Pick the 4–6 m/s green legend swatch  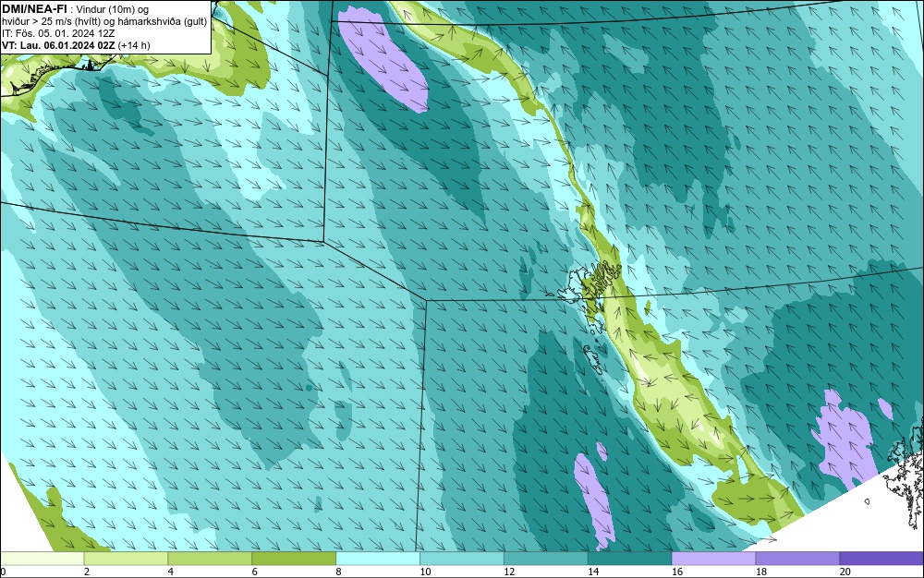(210, 558)
